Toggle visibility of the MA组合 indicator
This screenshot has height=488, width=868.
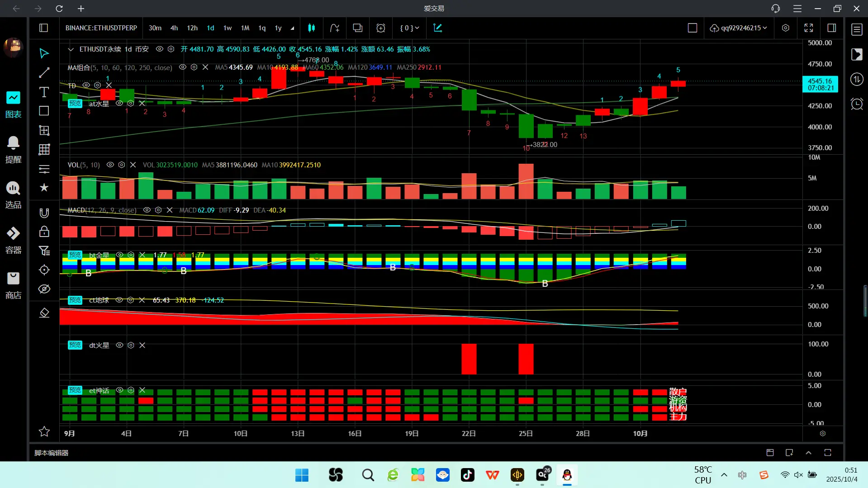tap(183, 67)
